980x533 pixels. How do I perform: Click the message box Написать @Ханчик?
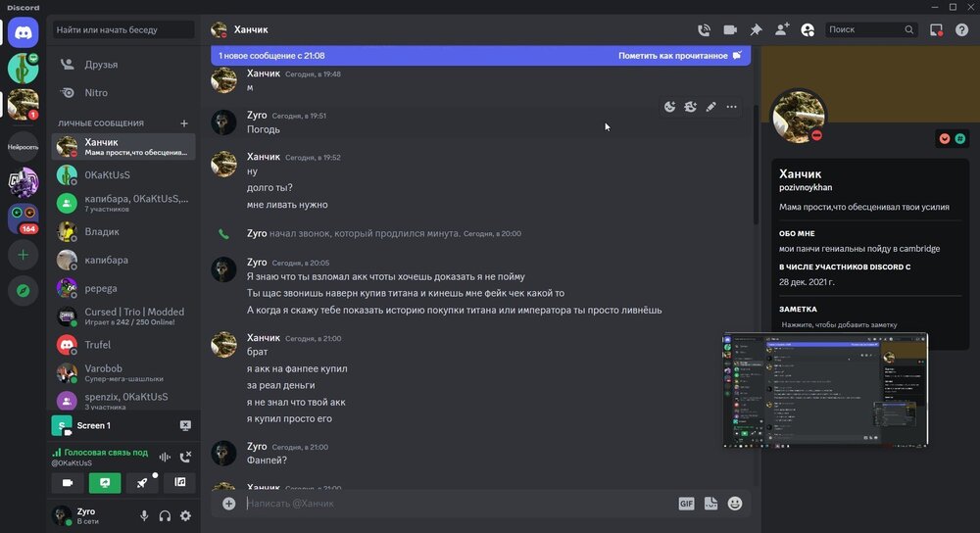coord(459,503)
